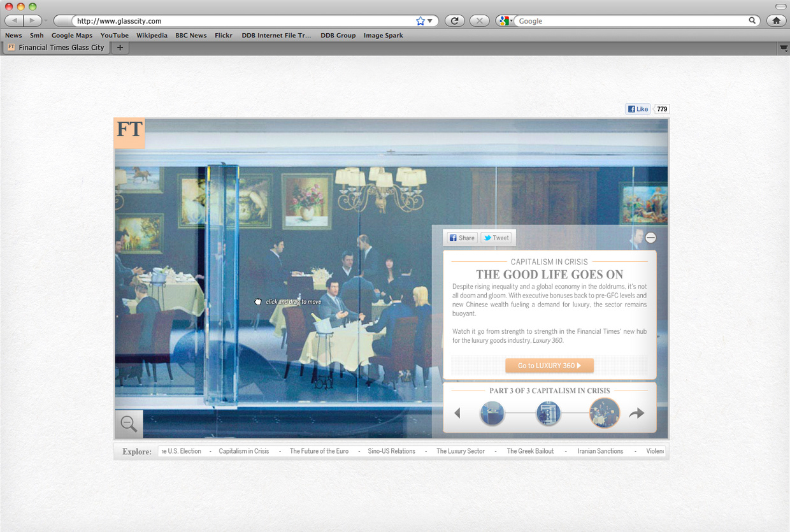Screen dimensions: 790x532
Task: Click the hand cursor drag icon
Action: (x=258, y=302)
